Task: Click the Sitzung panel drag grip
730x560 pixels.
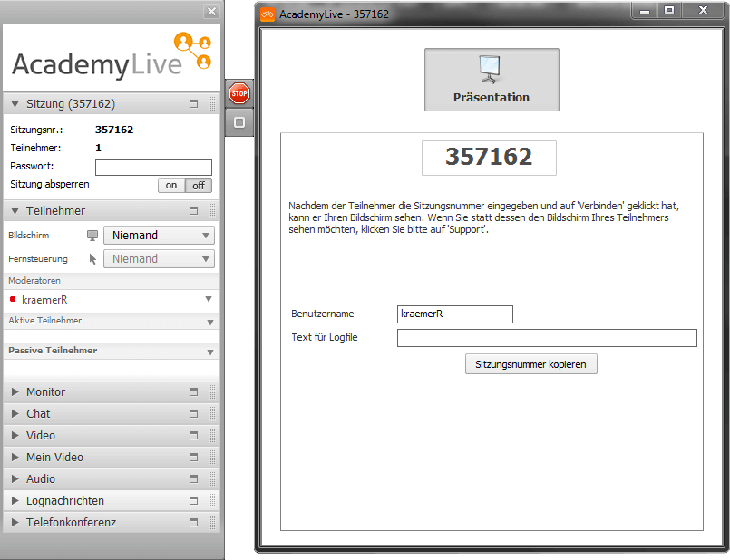Action: tap(212, 103)
